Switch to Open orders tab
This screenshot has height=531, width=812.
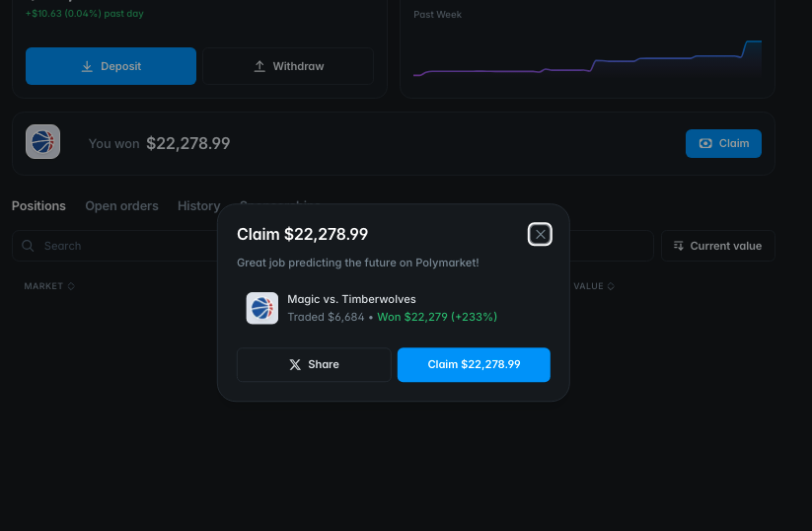coord(121,205)
